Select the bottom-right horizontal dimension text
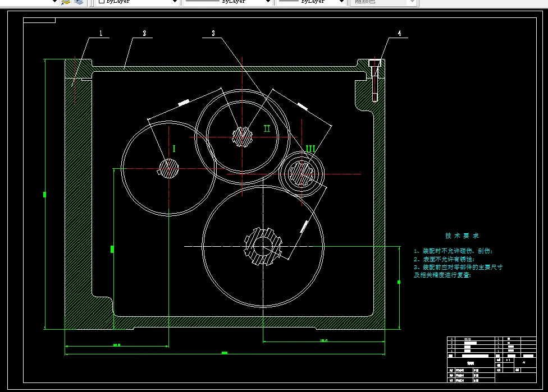The height and width of the screenshot is (392, 548). tap(324, 340)
